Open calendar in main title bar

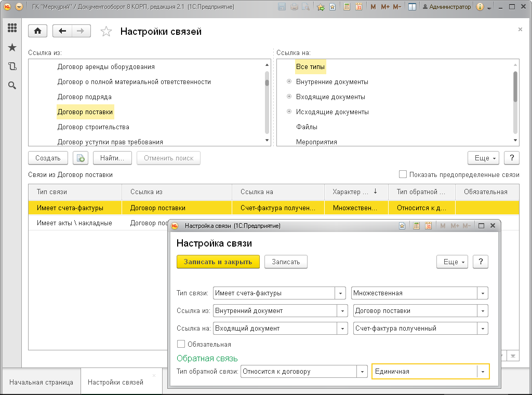[x=358, y=7]
